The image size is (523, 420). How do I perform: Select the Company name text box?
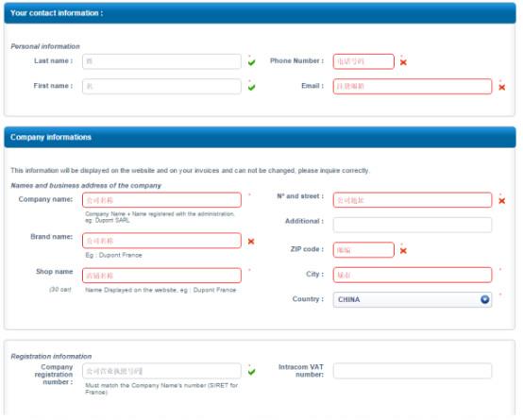(161, 200)
